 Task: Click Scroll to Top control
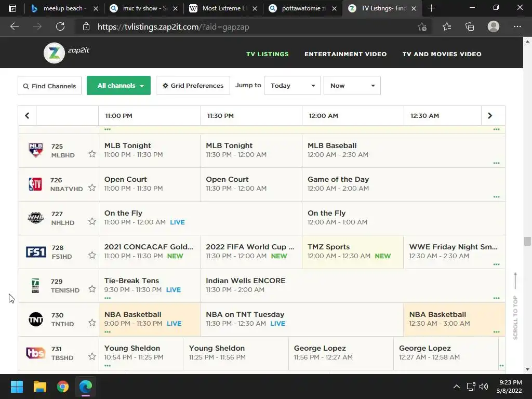515,305
